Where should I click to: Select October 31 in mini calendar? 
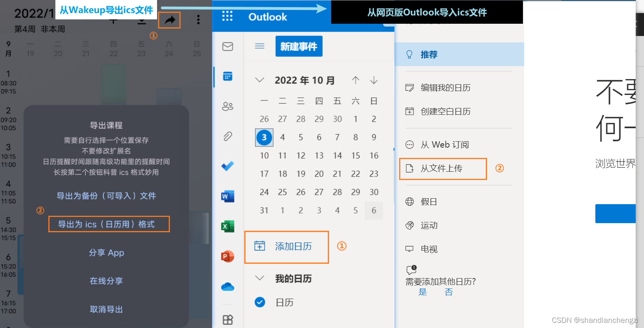(264, 210)
